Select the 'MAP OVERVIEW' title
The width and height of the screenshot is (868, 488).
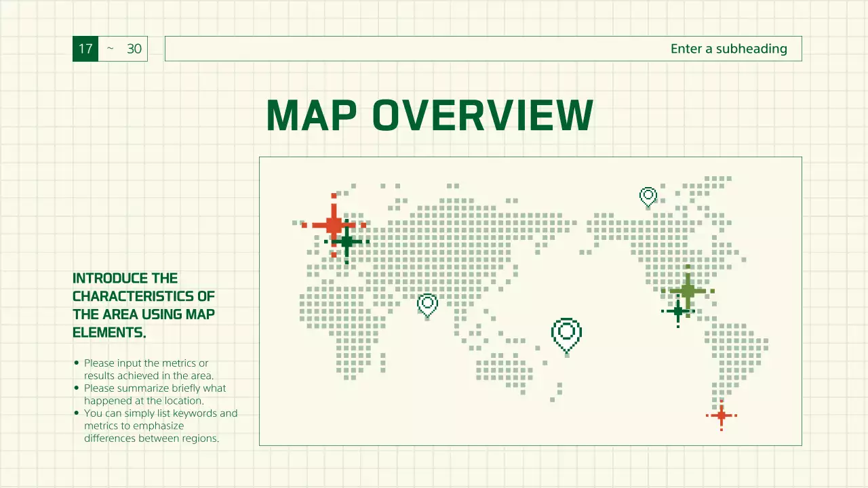(x=429, y=116)
